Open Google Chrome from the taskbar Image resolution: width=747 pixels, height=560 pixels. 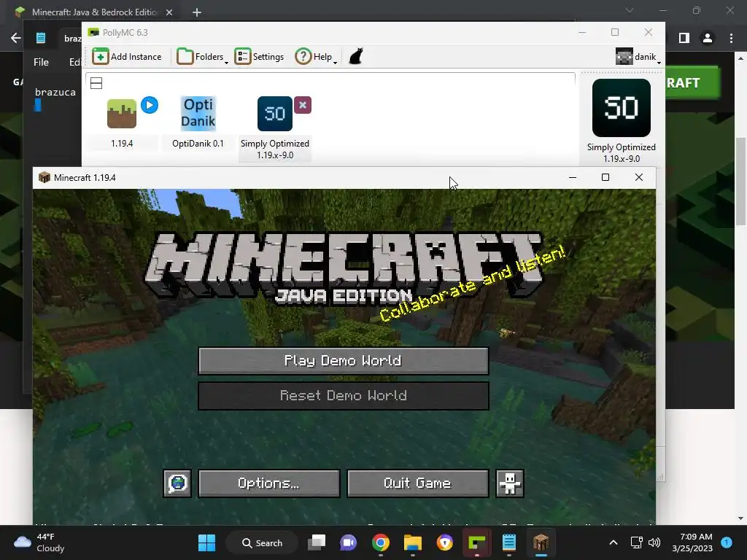click(381, 542)
